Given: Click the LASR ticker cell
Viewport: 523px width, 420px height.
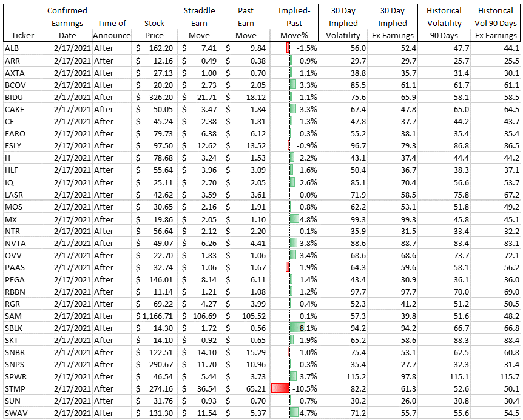Looking at the screenshot, I should click(22, 195).
